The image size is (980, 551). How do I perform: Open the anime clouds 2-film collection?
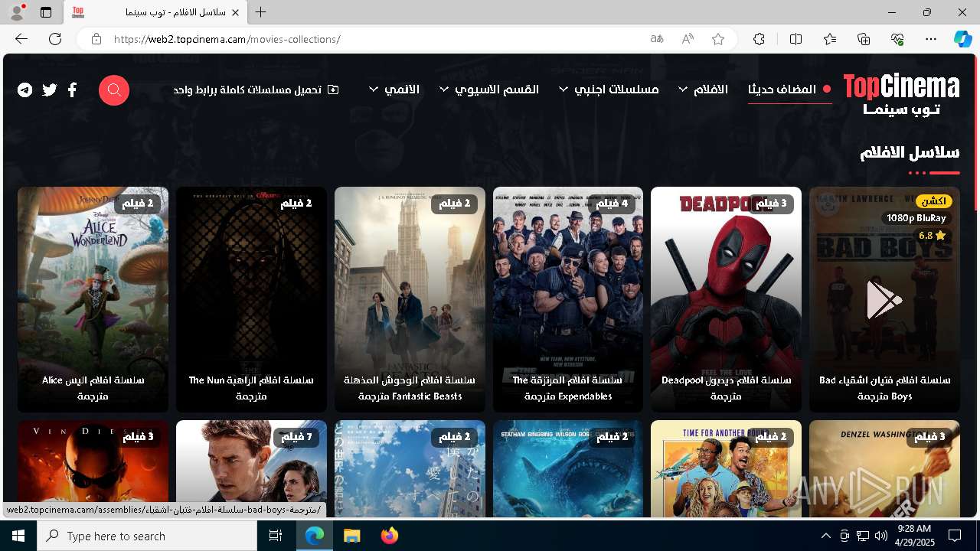tap(410, 468)
